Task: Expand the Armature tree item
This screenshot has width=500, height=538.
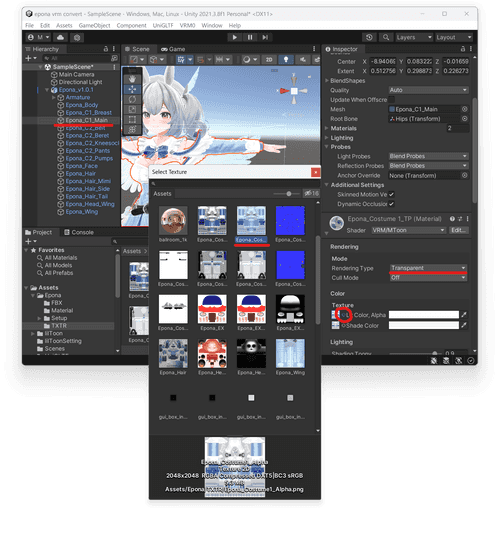Action: pos(54,97)
